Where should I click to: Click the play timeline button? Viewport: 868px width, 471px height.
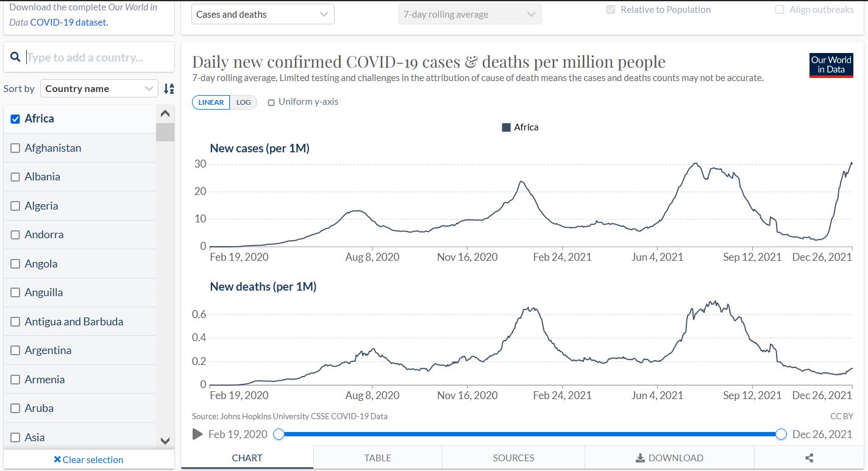[197, 434]
